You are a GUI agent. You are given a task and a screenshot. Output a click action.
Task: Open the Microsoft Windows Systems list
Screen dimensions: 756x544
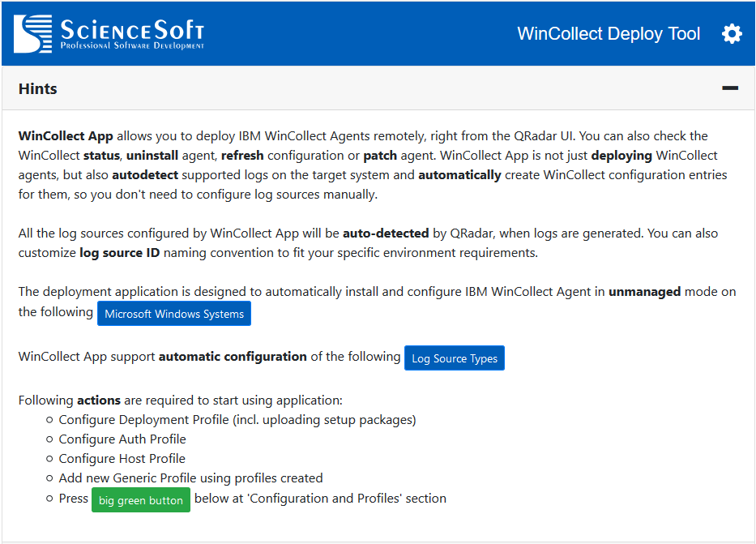[174, 314]
